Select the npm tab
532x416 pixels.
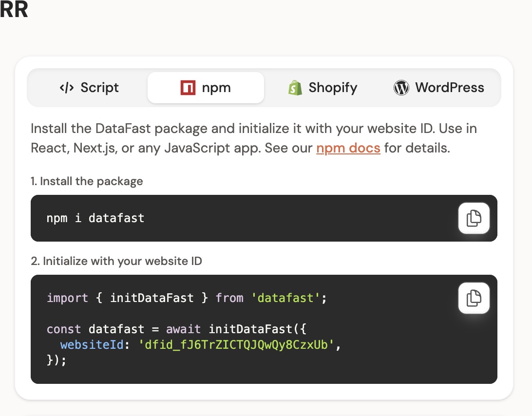(x=206, y=88)
